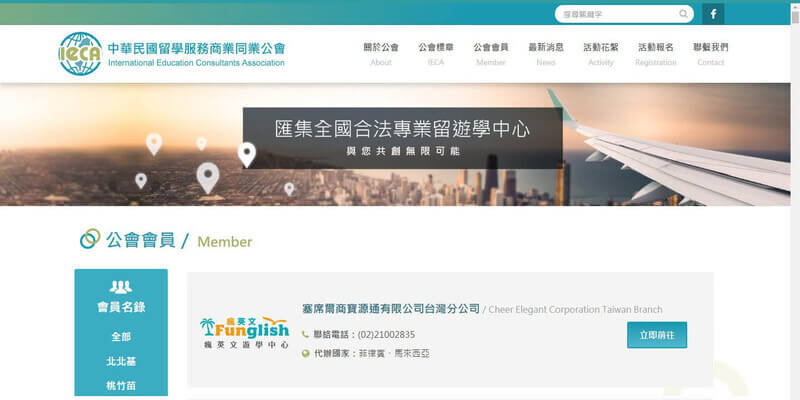This screenshot has width=800, height=400.
Task: Open 活動報名 Registration page
Action: click(656, 54)
